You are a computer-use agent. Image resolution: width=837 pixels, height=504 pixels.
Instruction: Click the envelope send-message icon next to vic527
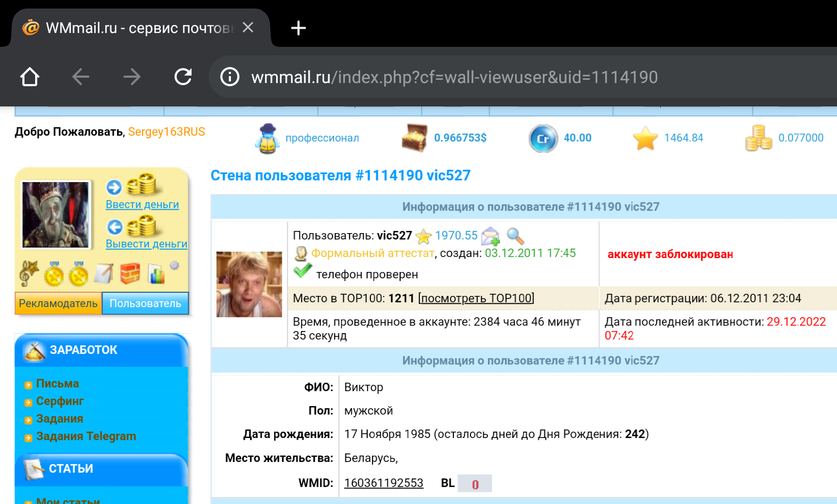point(490,236)
